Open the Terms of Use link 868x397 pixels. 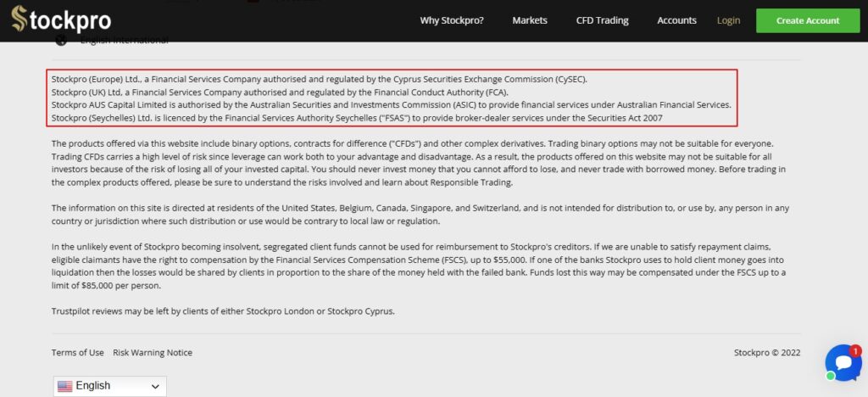coord(77,352)
